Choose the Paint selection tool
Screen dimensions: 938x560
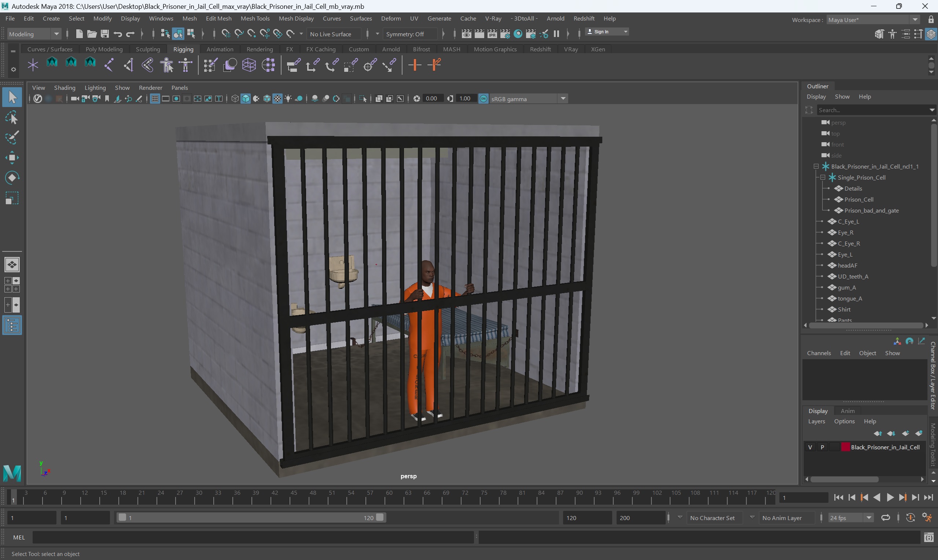pyautogui.click(x=12, y=138)
